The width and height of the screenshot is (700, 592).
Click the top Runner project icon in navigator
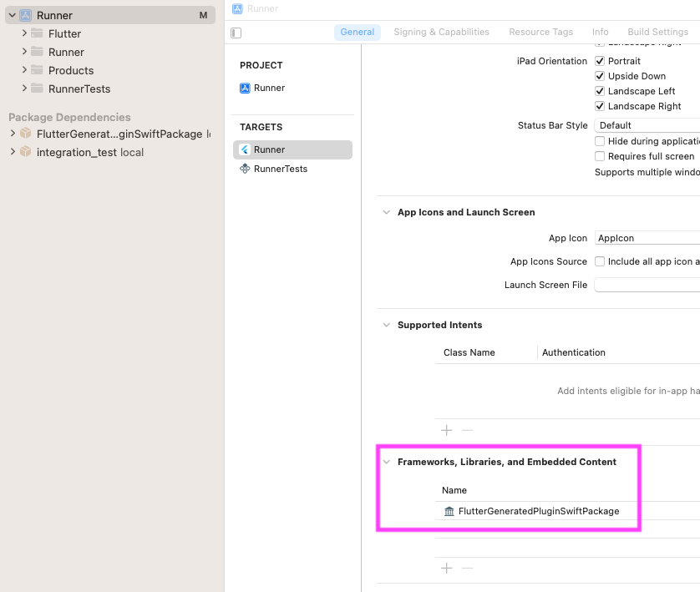25,15
